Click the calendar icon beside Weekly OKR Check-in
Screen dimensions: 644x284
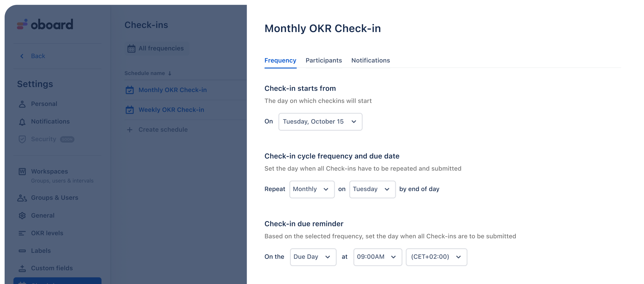tap(130, 110)
